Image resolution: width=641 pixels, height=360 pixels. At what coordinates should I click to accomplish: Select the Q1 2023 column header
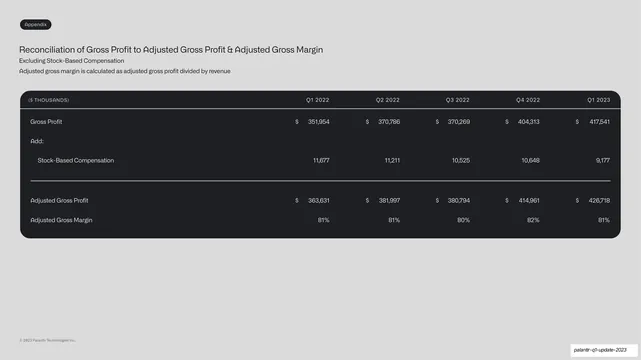[598, 100]
